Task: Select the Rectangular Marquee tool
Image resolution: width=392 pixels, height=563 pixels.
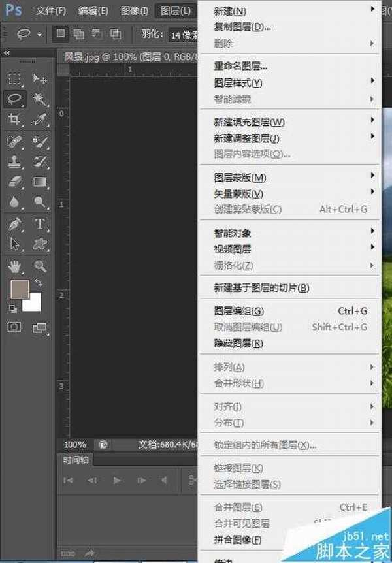Action: (15, 79)
